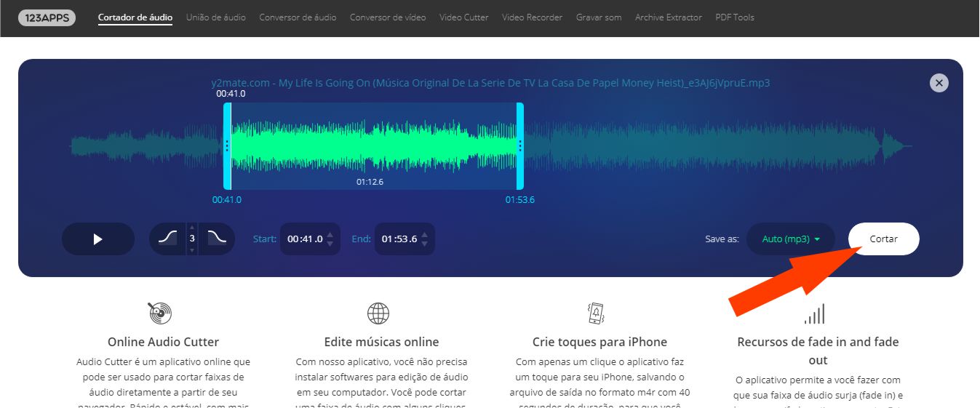Click the 01:12.6 selection duration label
Image resolution: width=980 pixels, height=408 pixels.
click(370, 182)
